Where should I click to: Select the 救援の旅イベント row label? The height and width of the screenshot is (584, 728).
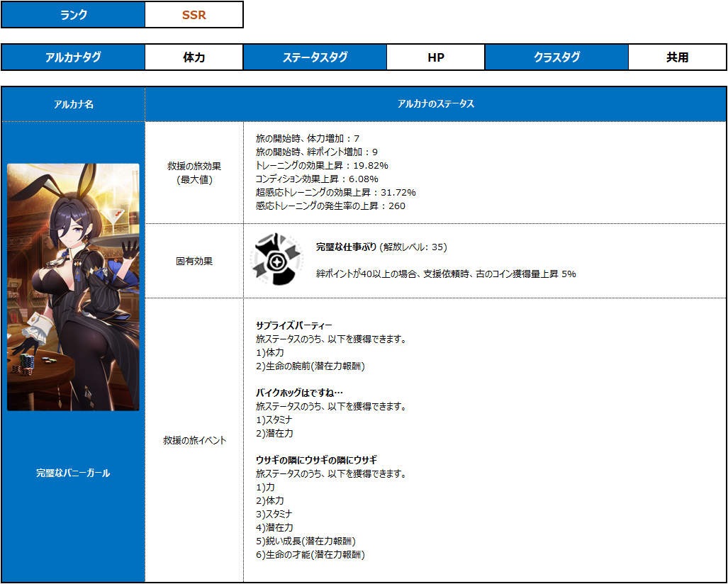[194, 440]
